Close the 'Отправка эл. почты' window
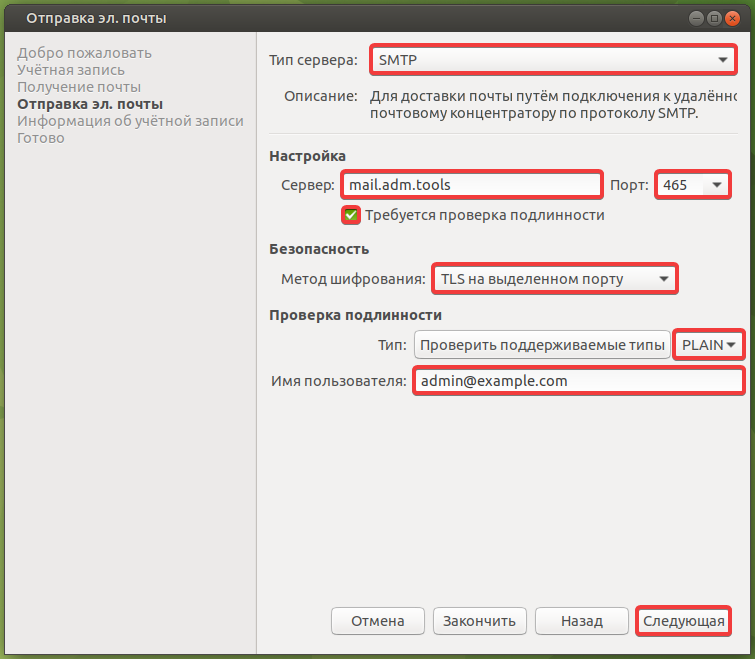755x659 pixels. 734,18
